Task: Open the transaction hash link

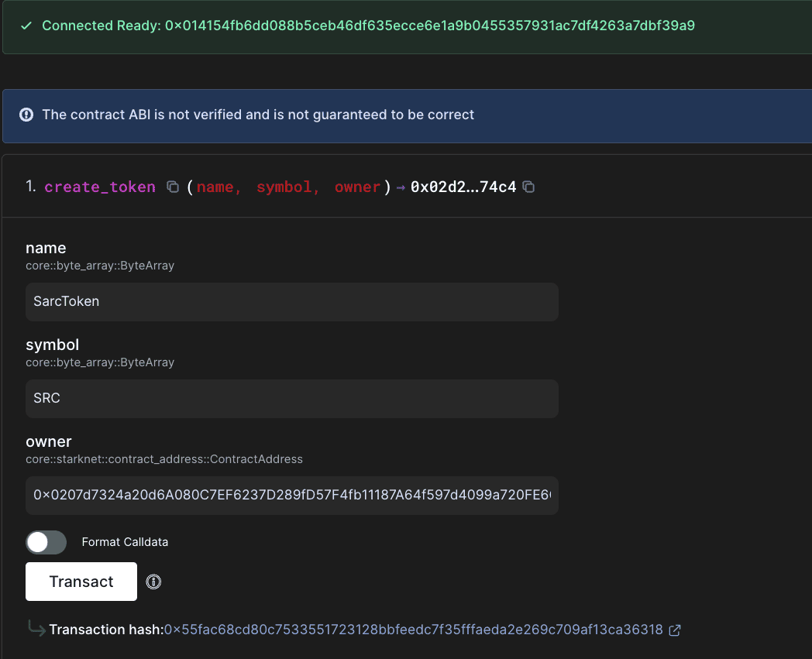Action: coord(413,630)
